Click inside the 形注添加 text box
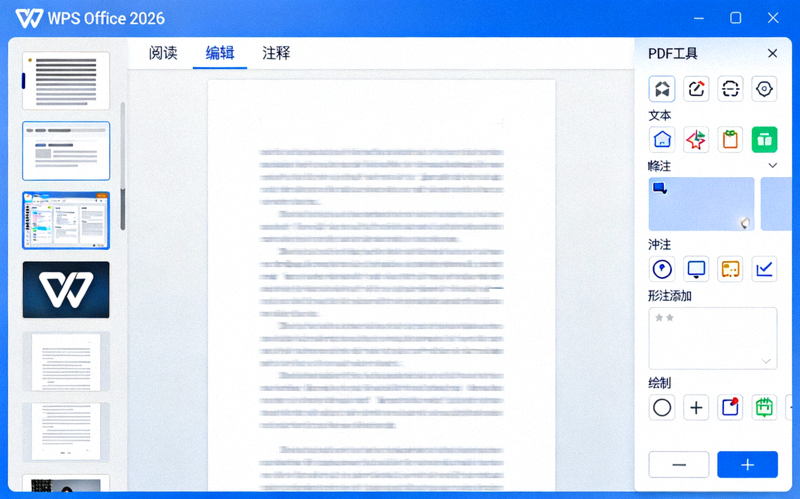The height and width of the screenshot is (499, 800). pos(713,338)
